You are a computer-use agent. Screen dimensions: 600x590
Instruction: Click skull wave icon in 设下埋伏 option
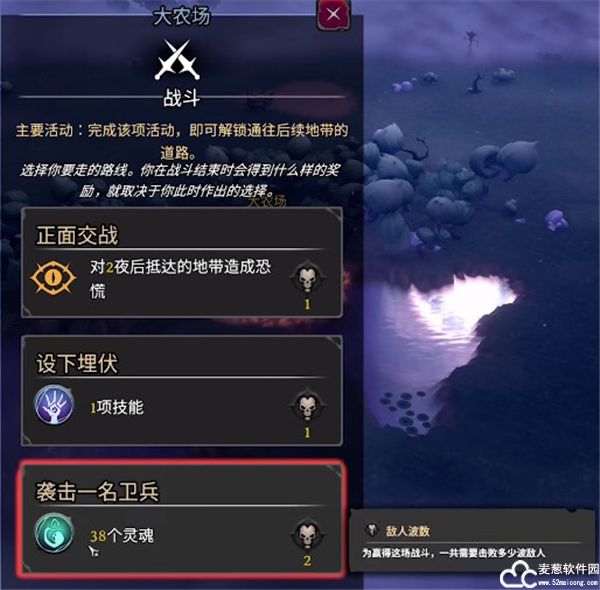click(x=307, y=405)
